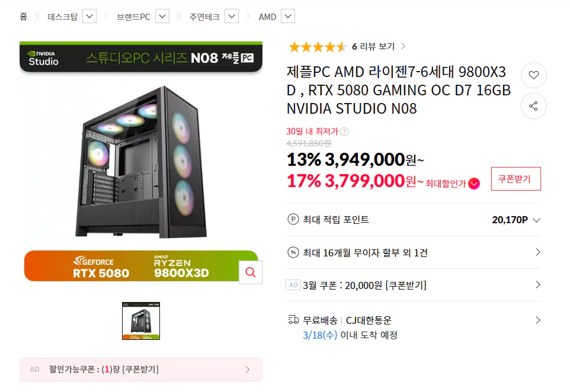Open the 데스크탑 breadcrumb dropdown

coord(89,16)
